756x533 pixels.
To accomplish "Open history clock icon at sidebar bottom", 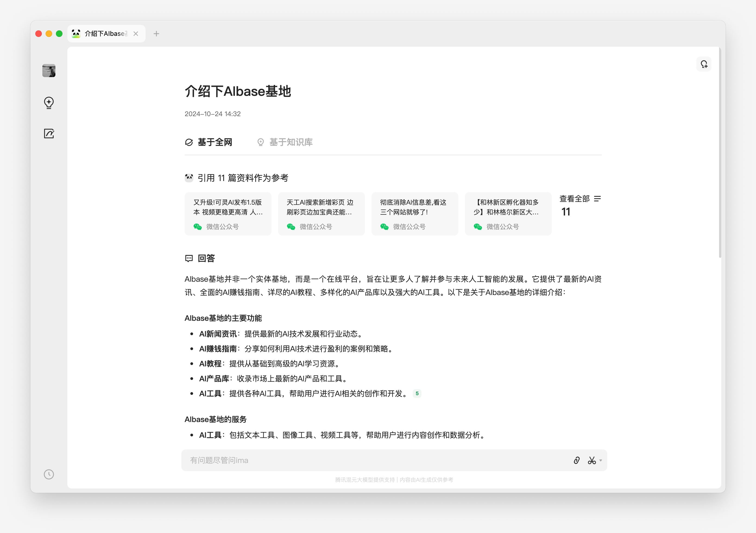I will pos(49,474).
